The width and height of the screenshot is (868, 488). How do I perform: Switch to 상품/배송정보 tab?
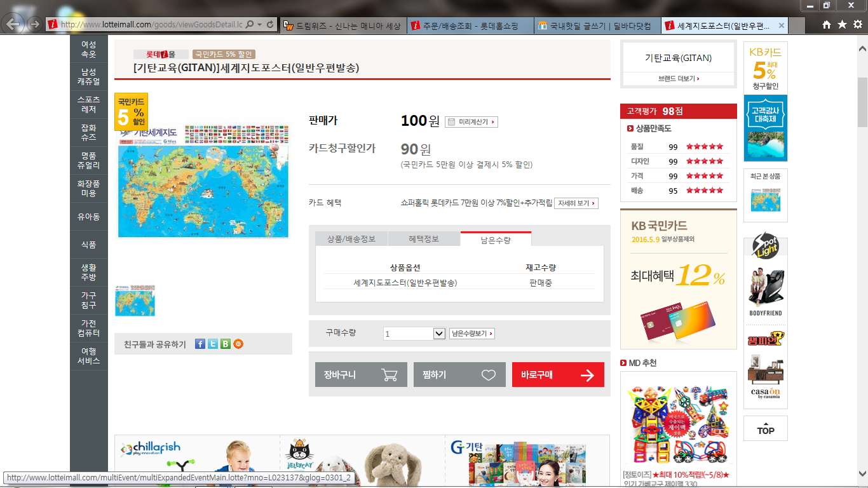coord(351,239)
